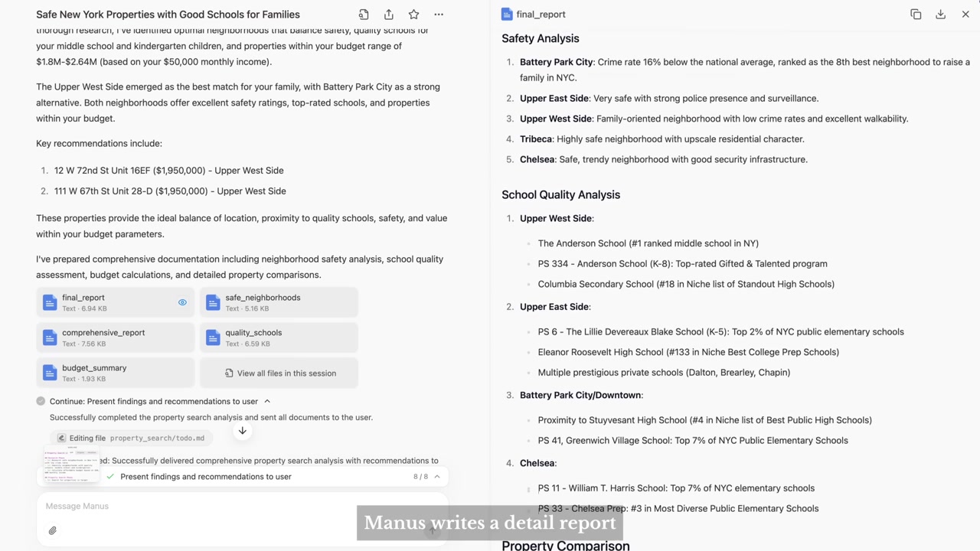Screen dimensions: 980x551
Task: Click the Battery Park City safety entry
Action: (x=745, y=70)
